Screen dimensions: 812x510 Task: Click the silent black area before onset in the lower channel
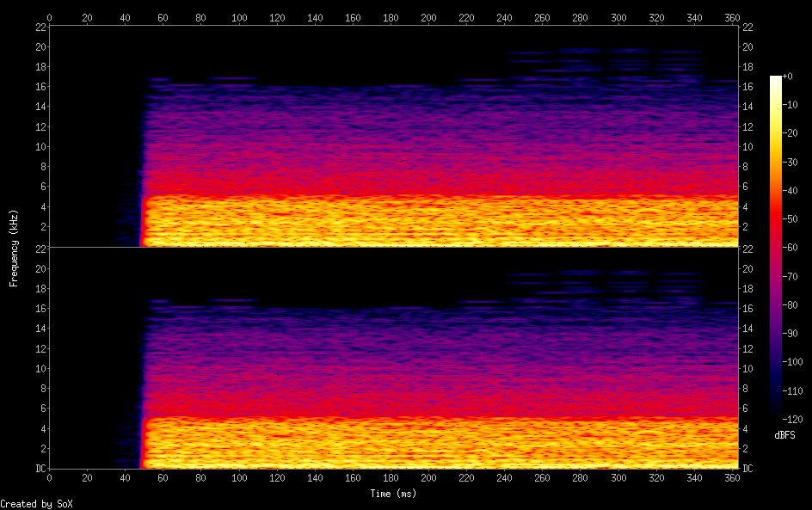click(86, 361)
